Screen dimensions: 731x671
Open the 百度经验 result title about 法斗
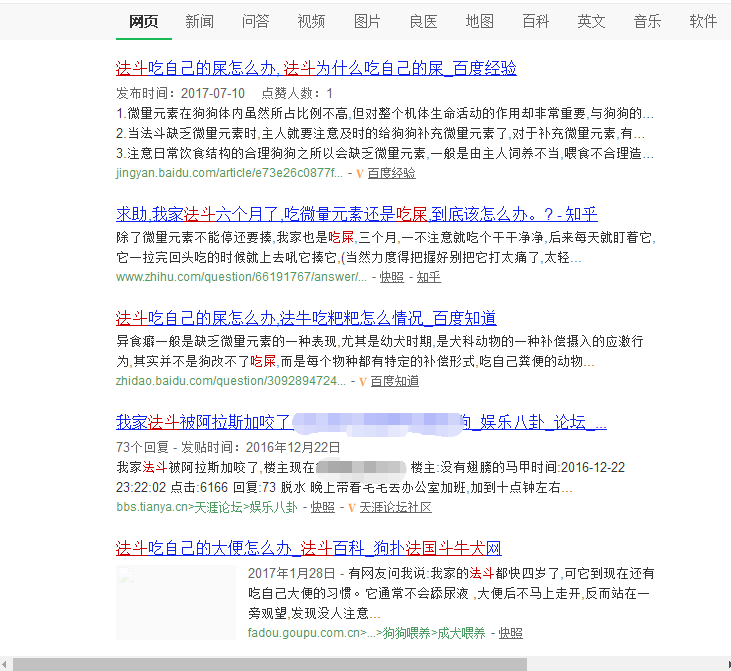click(316, 69)
